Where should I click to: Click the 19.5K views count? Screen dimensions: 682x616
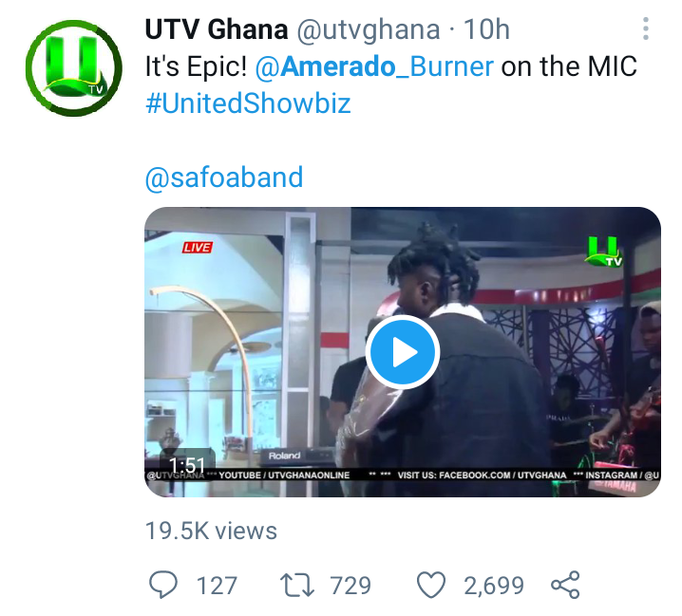211,531
